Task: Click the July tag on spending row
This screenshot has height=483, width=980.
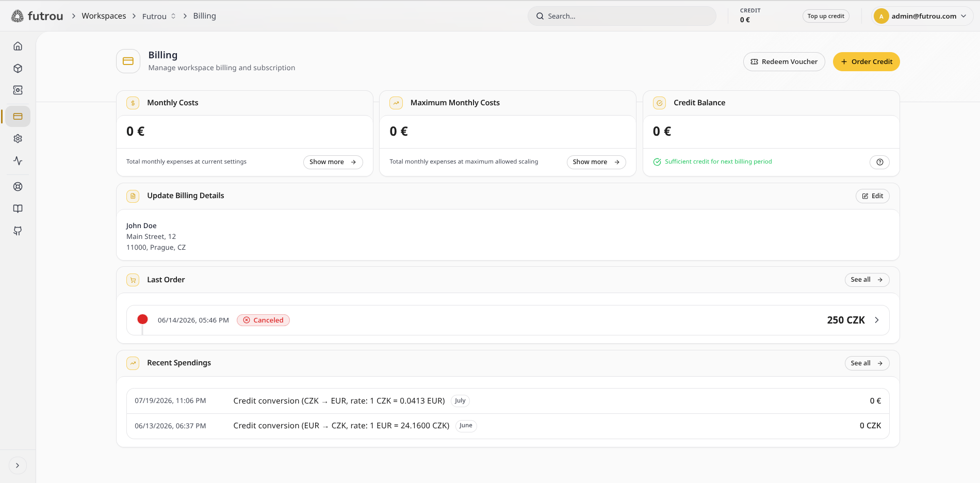Action: (460, 401)
